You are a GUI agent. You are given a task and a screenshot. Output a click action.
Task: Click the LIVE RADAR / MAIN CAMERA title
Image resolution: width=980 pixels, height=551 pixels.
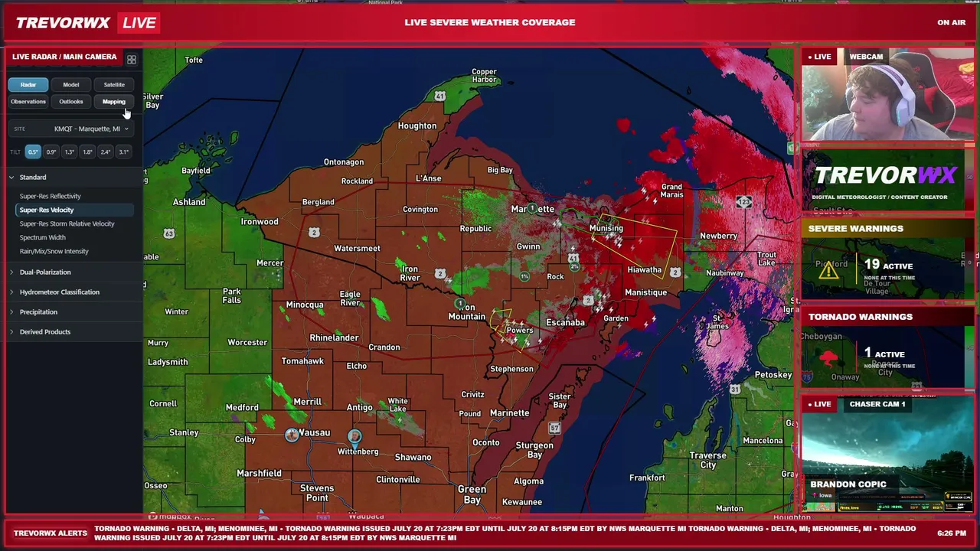(x=64, y=57)
